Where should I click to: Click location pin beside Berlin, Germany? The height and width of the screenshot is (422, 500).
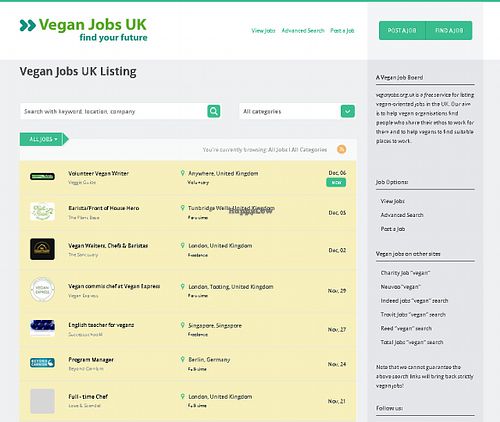point(182,359)
